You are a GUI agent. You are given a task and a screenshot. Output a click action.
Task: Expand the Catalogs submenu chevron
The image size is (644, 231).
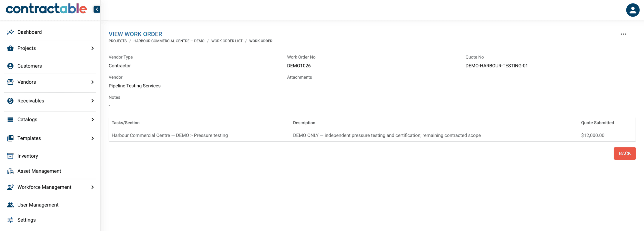click(93, 120)
